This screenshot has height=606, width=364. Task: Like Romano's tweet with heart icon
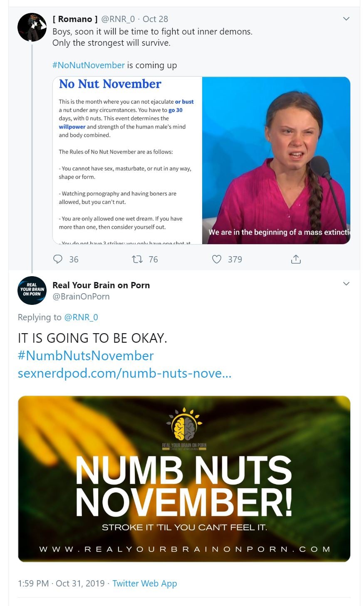[217, 259]
